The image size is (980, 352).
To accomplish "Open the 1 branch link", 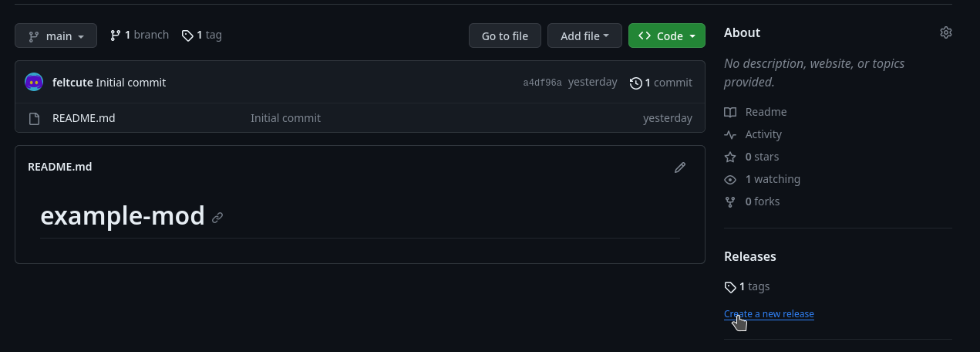I will [x=140, y=36].
